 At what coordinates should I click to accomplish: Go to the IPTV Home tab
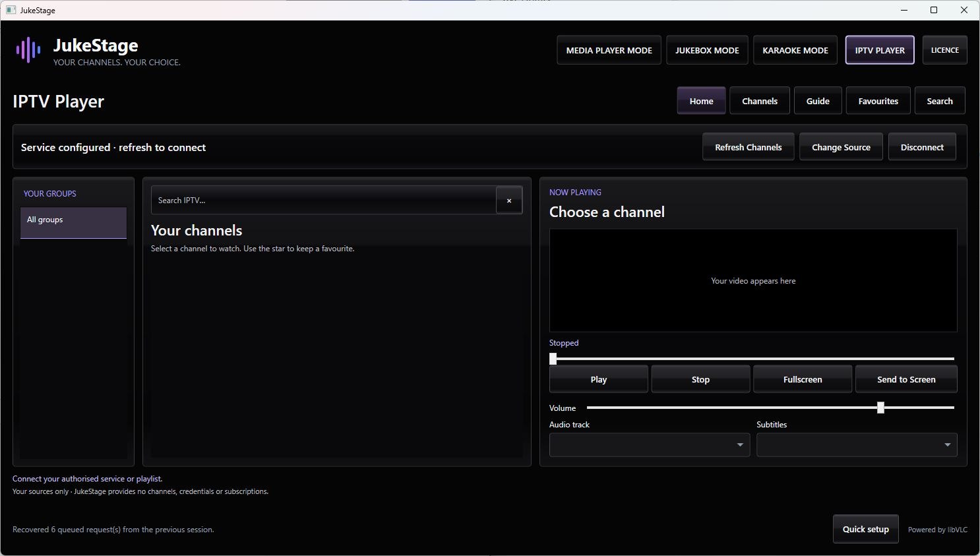[x=701, y=101]
